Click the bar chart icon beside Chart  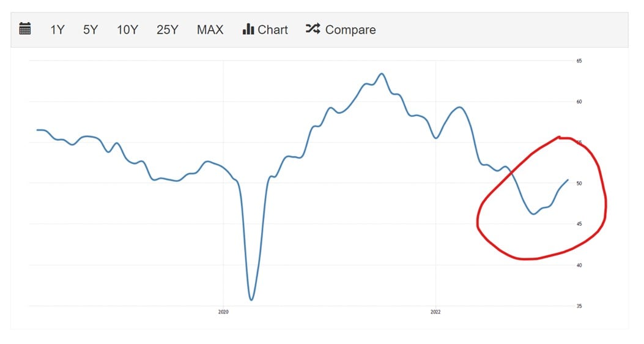(x=248, y=29)
